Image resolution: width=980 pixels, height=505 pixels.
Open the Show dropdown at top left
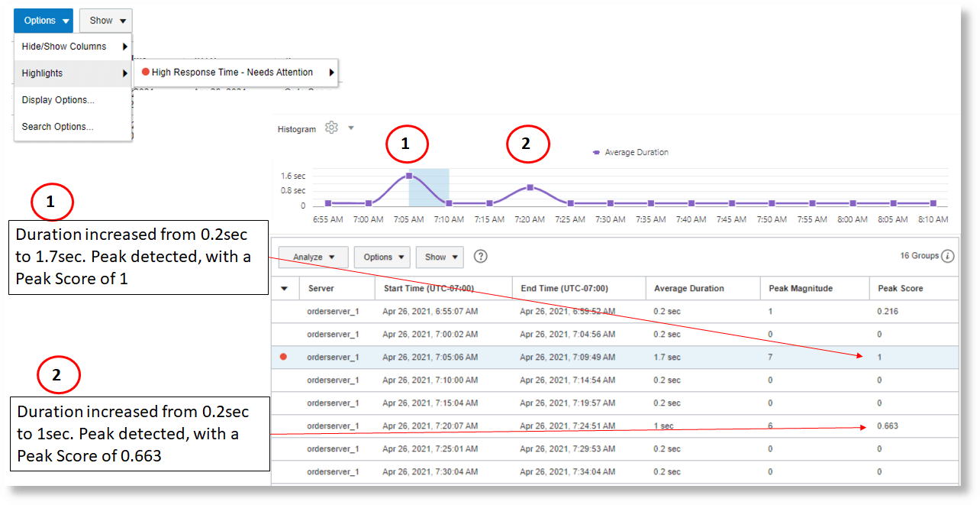pyautogui.click(x=105, y=20)
